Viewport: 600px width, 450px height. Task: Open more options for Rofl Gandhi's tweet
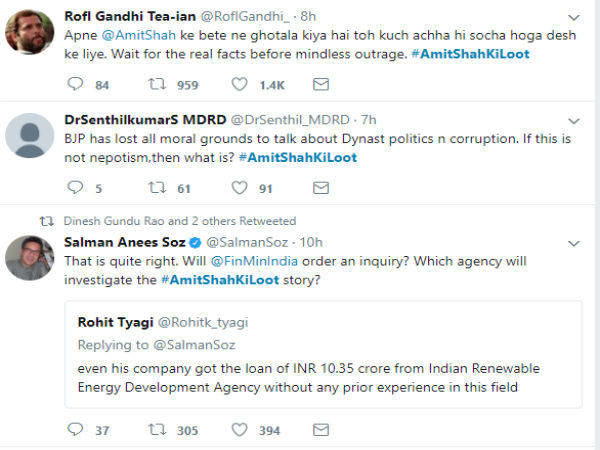[x=573, y=17]
